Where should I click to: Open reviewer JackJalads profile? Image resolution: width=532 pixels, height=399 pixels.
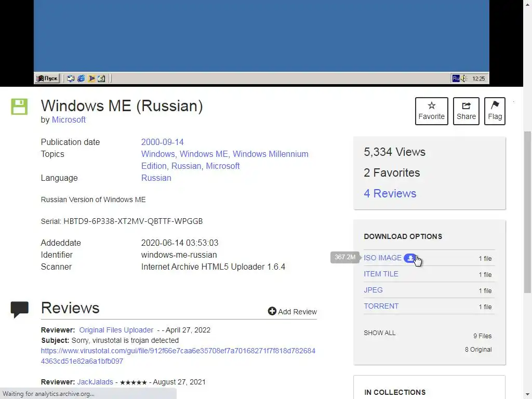[x=95, y=382]
